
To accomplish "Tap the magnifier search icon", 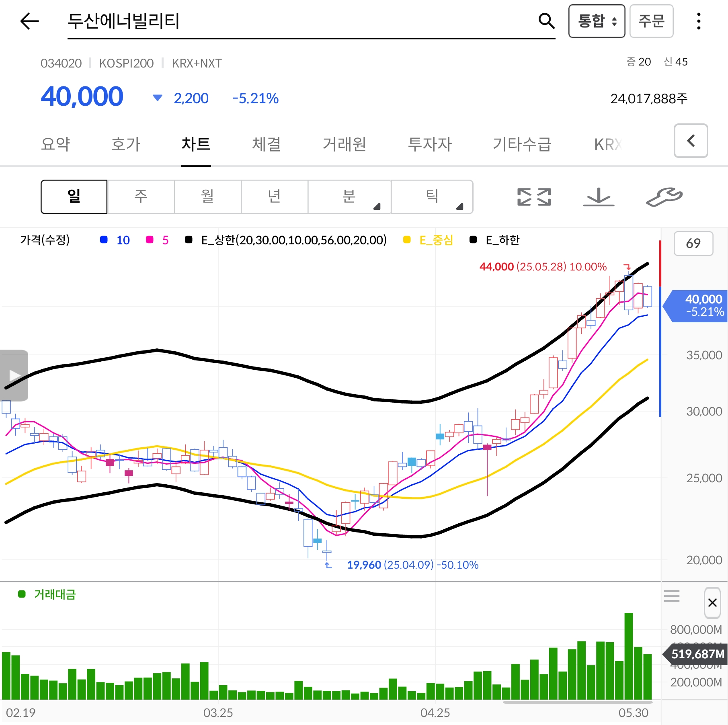I will pos(546,21).
